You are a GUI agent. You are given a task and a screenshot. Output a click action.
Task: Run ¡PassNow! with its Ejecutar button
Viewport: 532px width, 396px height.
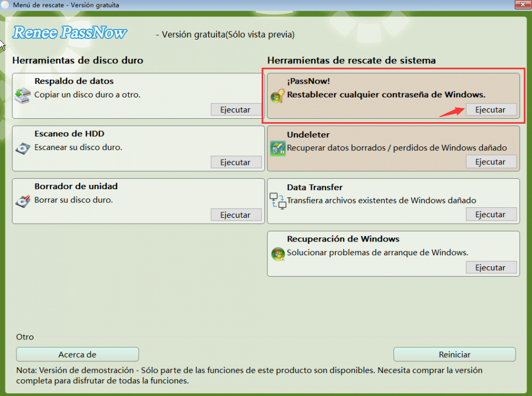pos(491,109)
